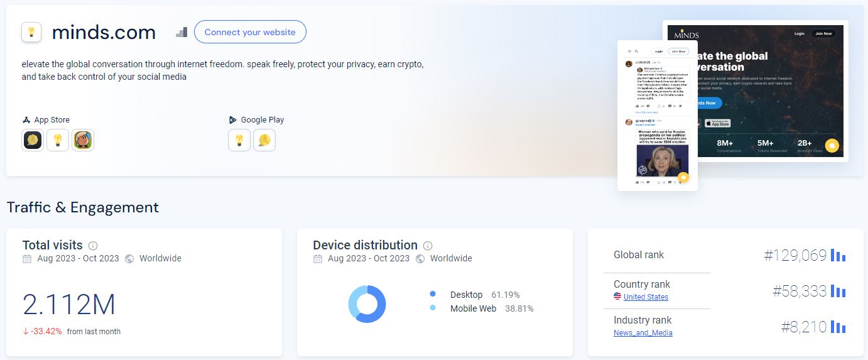The height and width of the screenshot is (360, 868).
Task: Click the minds.com lightbulb favicon beside the title
Action: click(31, 32)
